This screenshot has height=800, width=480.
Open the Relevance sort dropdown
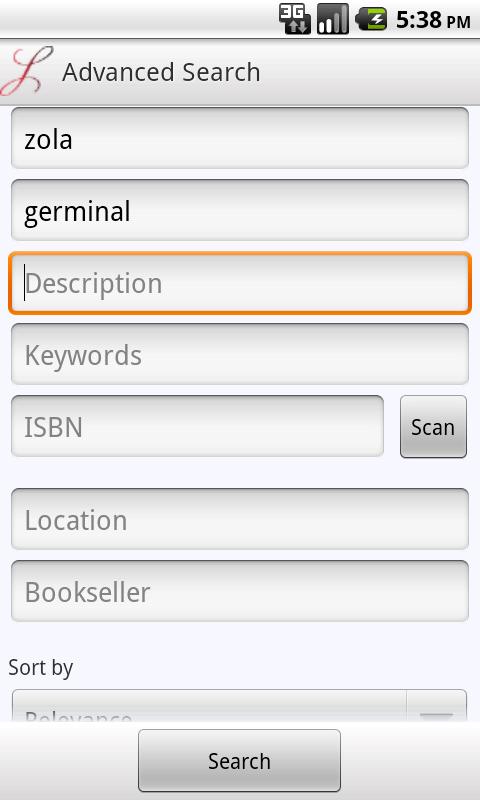coord(209,706)
